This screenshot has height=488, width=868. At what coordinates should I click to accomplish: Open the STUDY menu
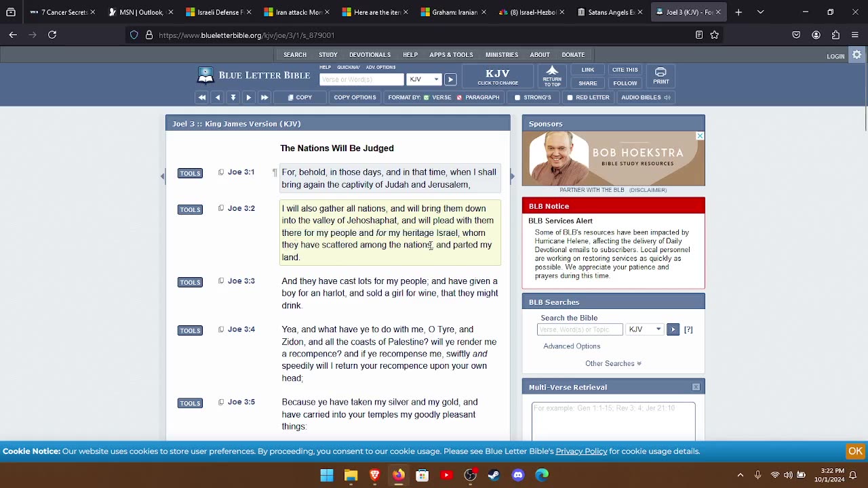click(328, 55)
